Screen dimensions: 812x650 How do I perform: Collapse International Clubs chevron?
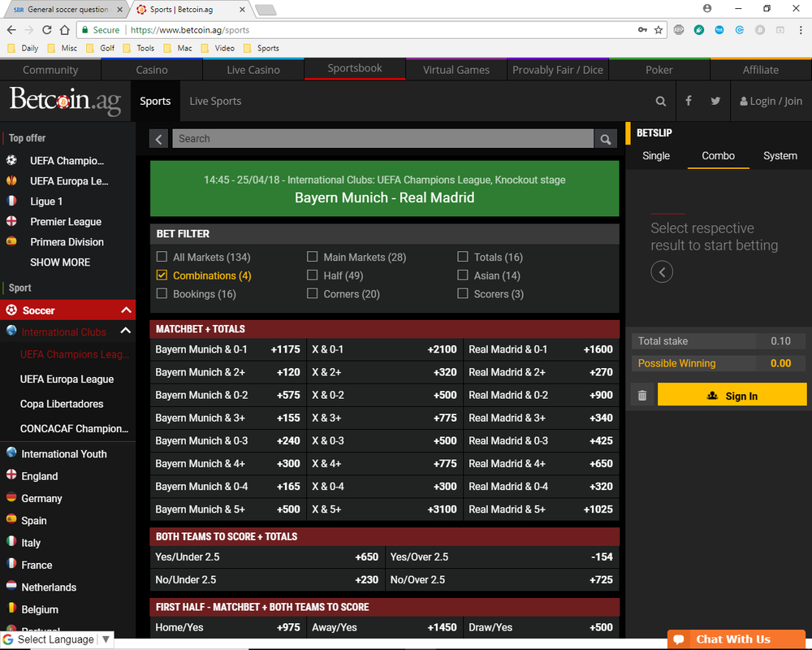pyautogui.click(x=125, y=331)
